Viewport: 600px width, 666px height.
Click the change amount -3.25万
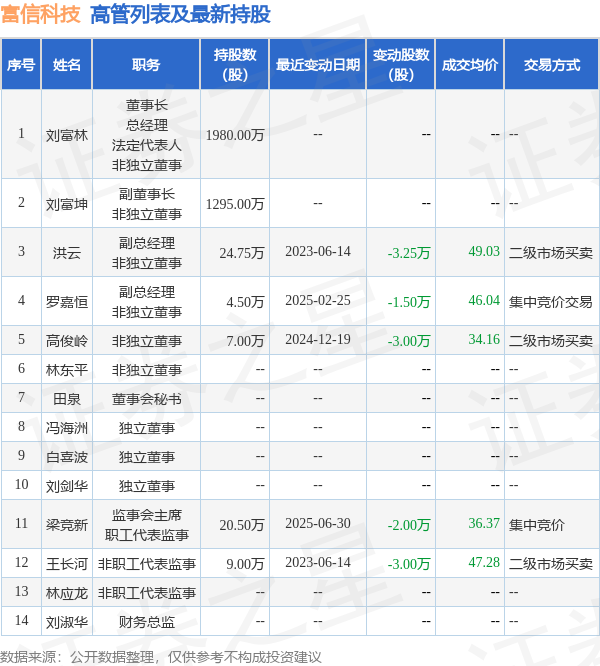point(409,253)
